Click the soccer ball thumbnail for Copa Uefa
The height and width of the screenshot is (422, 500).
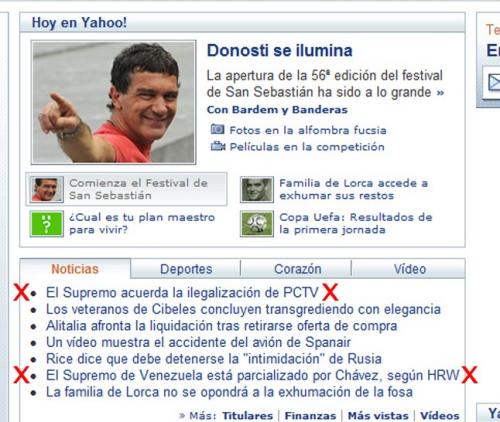click(x=257, y=224)
